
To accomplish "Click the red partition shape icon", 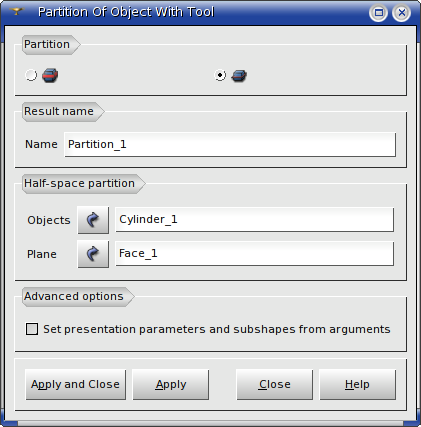I will [50, 75].
